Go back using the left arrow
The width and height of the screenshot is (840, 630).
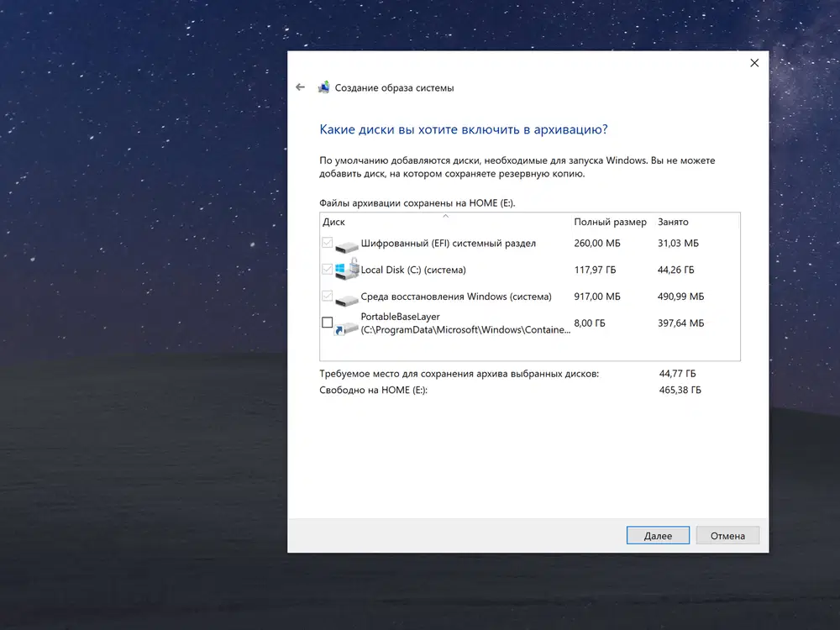click(300, 87)
